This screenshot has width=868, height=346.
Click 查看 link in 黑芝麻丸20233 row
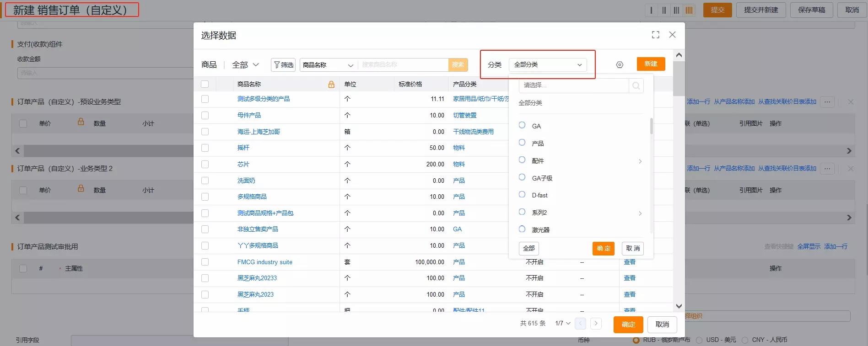tap(630, 278)
